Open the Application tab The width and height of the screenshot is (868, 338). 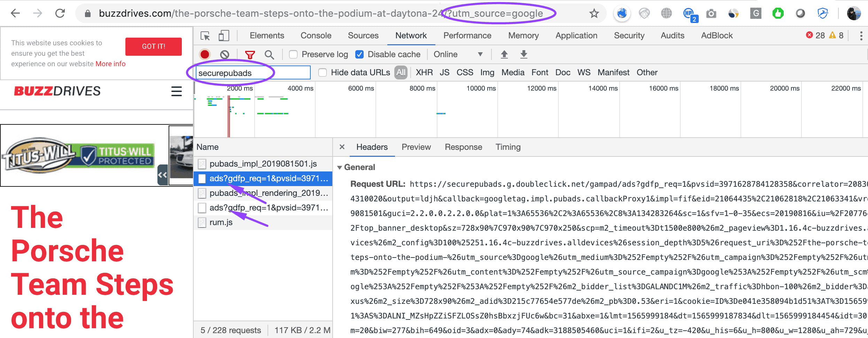(x=576, y=36)
